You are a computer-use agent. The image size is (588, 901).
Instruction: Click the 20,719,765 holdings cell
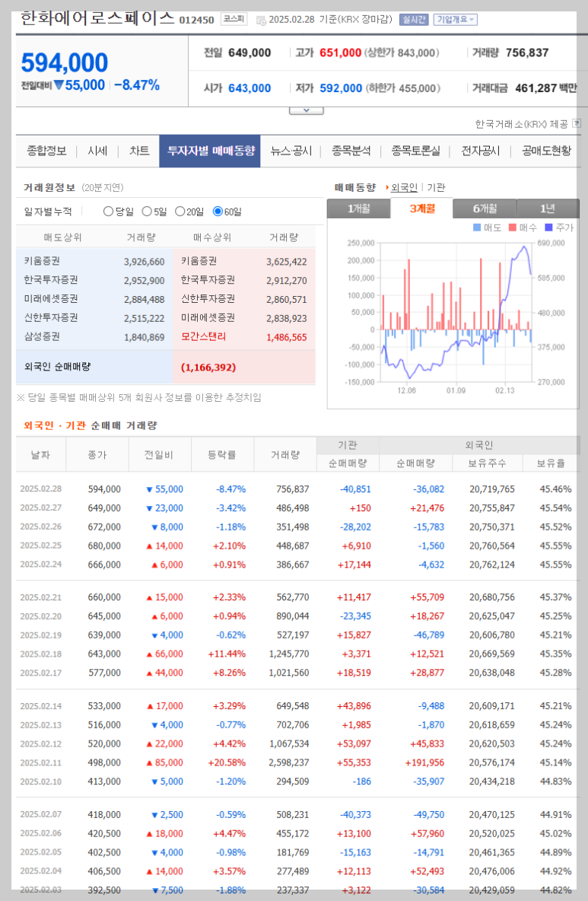pyautogui.click(x=492, y=489)
